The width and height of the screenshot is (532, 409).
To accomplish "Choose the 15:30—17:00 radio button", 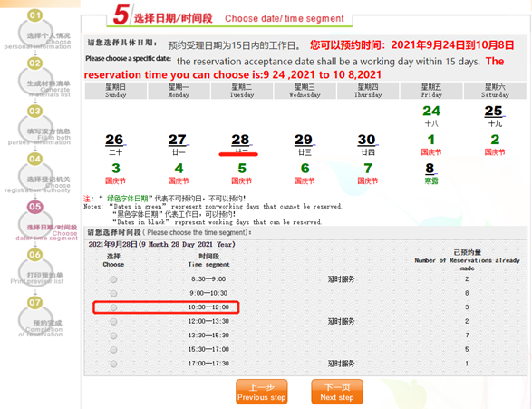I will [113, 350].
